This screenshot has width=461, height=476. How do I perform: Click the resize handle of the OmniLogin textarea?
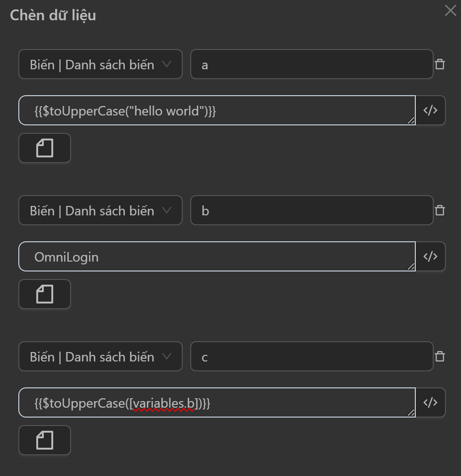click(411, 267)
